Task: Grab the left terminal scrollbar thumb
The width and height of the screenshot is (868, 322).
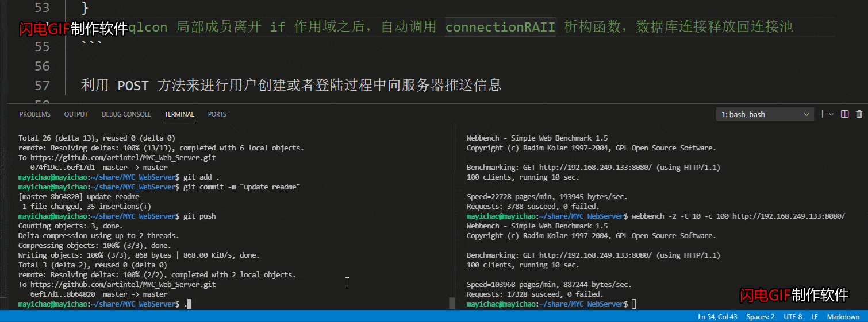Action: [452, 304]
